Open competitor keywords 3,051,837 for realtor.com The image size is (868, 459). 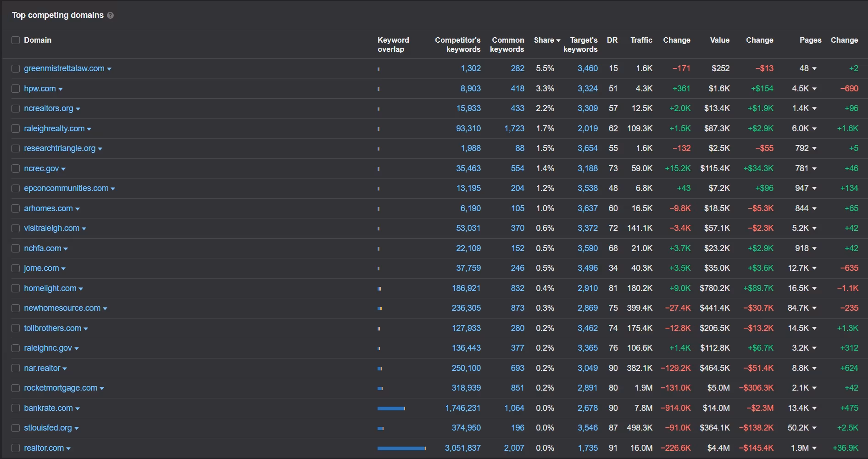(x=463, y=448)
